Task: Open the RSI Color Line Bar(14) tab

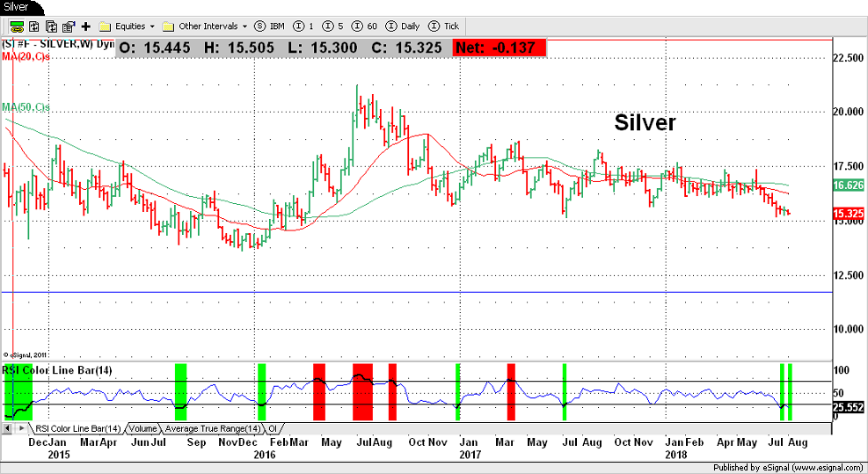Action: pyautogui.click(x=77, y=428)
